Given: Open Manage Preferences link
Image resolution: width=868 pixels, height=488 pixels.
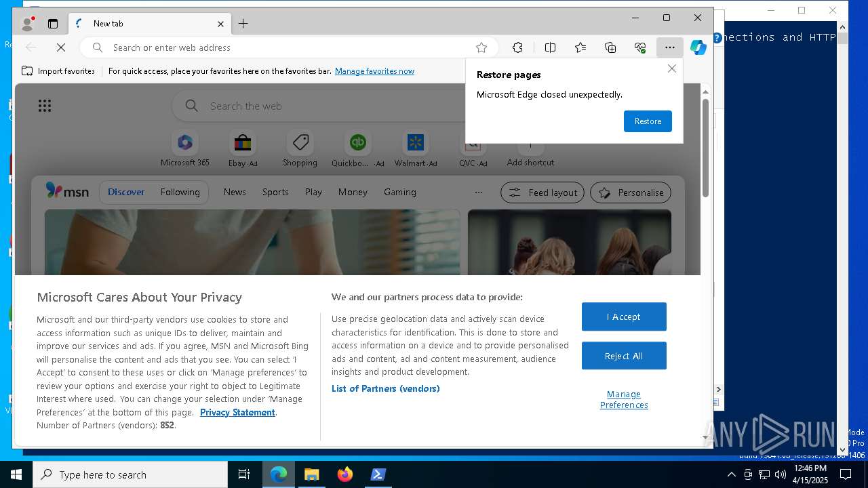Looking at the screenshot, I should point(624,399).
